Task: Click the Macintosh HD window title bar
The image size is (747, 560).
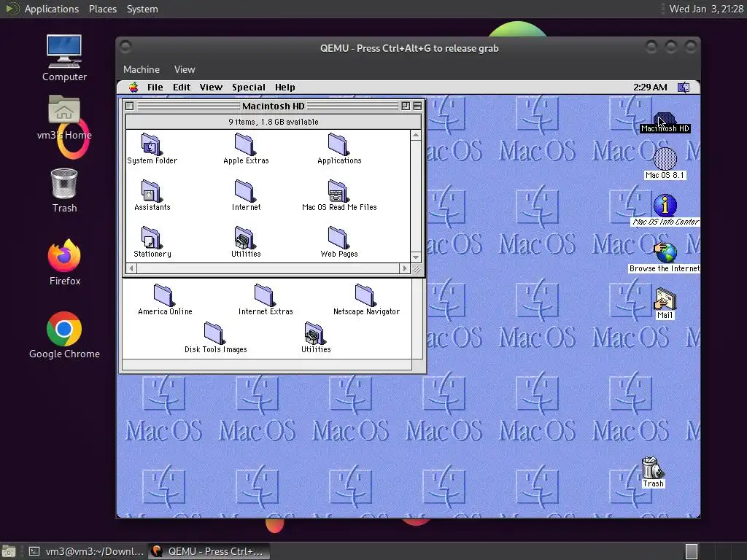Action: tap(273, 106)
